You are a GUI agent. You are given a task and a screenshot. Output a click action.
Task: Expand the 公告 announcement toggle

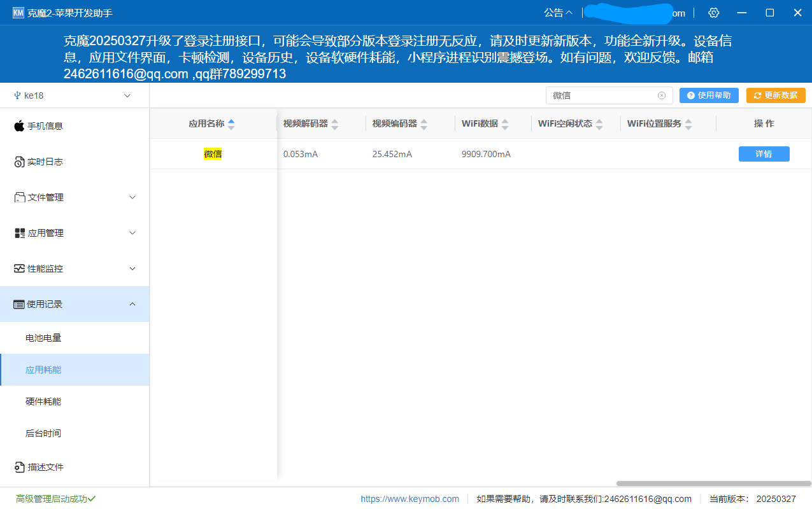pos(558,13)
